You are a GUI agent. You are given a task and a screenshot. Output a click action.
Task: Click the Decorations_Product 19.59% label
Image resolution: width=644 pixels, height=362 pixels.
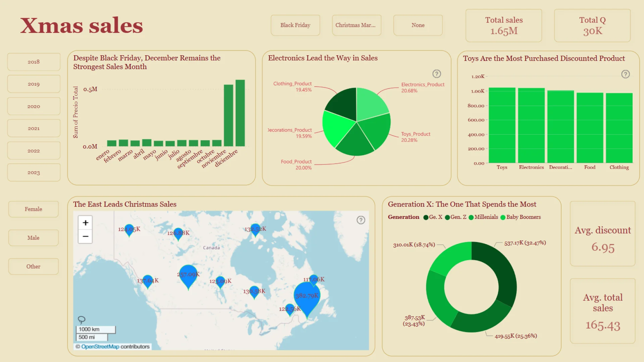pyautogui.click(x=290, y=133)
